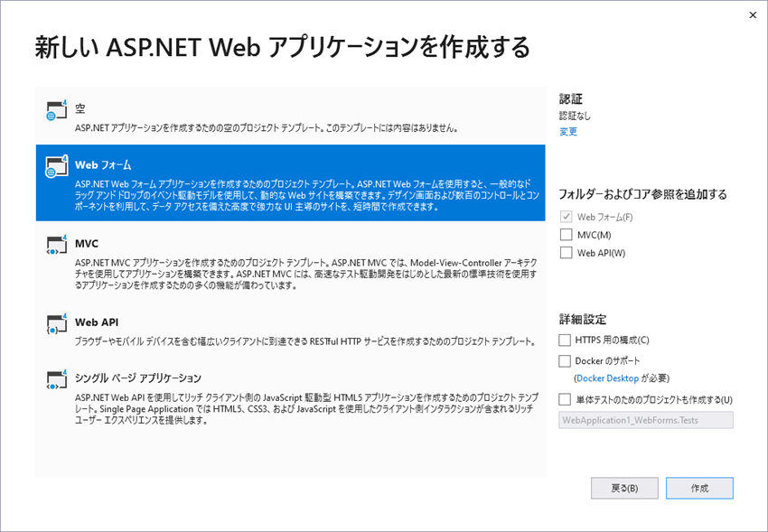Enable Docker のサポート checkbox
This screenshot has height=532, width=768.
click(x=565, y=360)
